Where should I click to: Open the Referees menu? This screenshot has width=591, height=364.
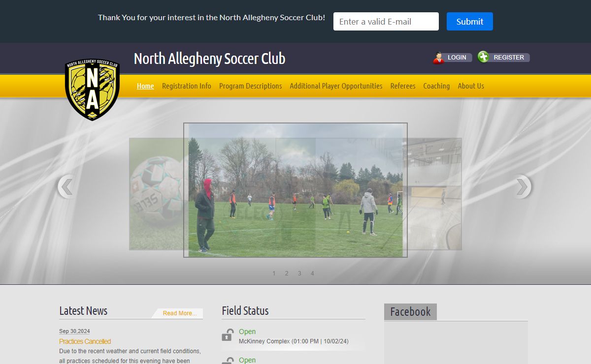[403, 86]
